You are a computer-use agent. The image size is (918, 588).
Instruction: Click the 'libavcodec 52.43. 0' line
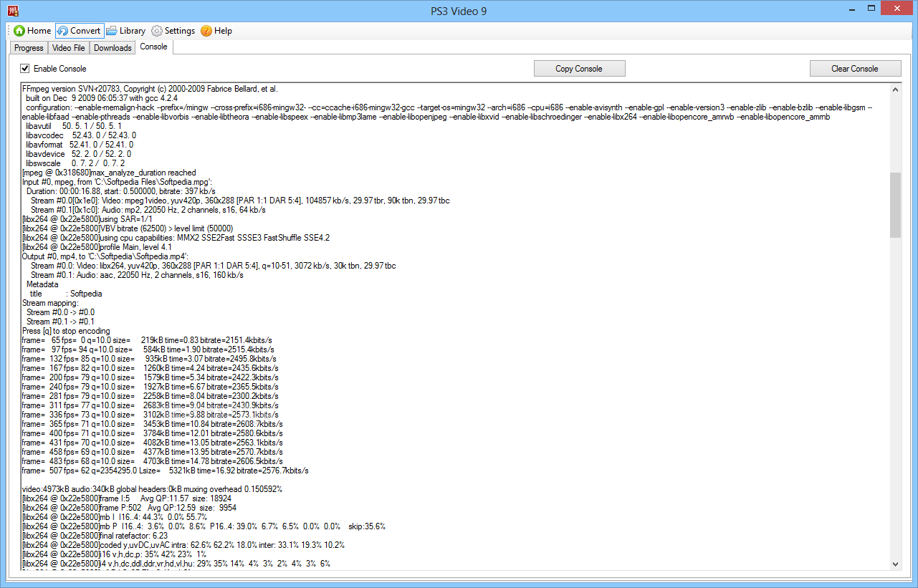[x=81, y=135]
